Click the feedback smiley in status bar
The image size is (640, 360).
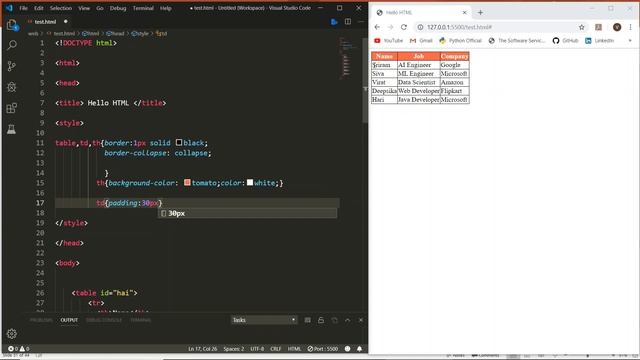[x=347, y=349]
